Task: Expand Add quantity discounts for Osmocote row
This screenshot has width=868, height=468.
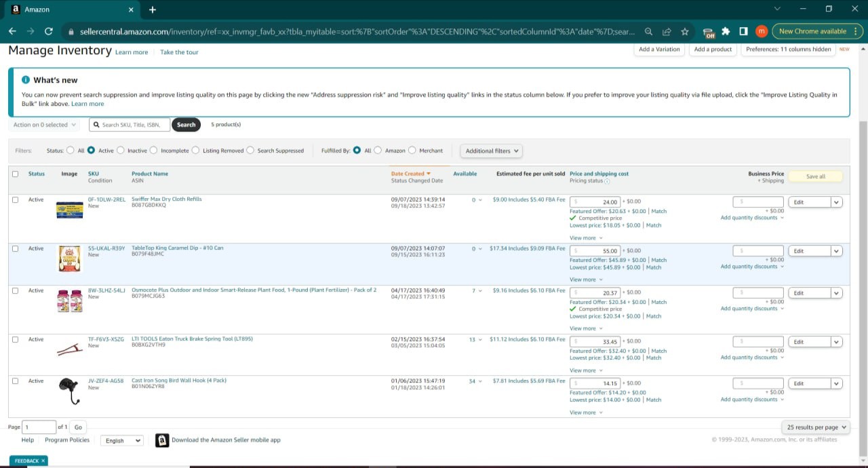Action: pyautogui.click(x=752, y=309)
